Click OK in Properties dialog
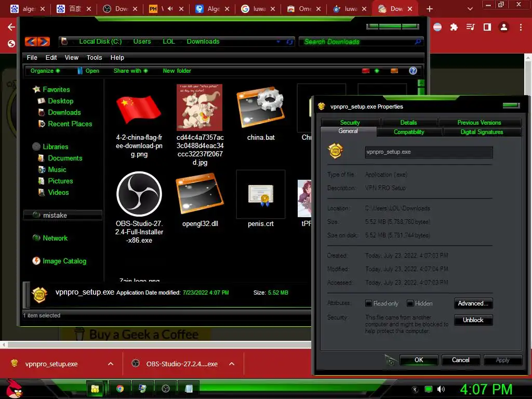 point(419,360)
